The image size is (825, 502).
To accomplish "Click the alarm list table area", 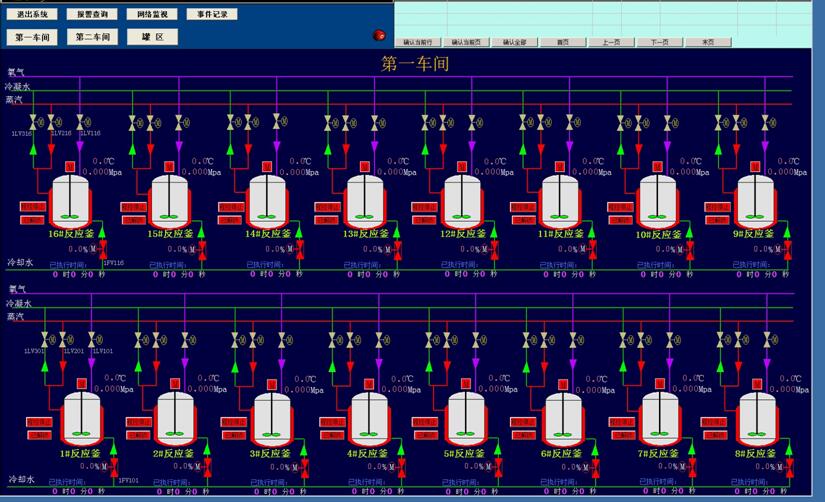I will point(603,19).
